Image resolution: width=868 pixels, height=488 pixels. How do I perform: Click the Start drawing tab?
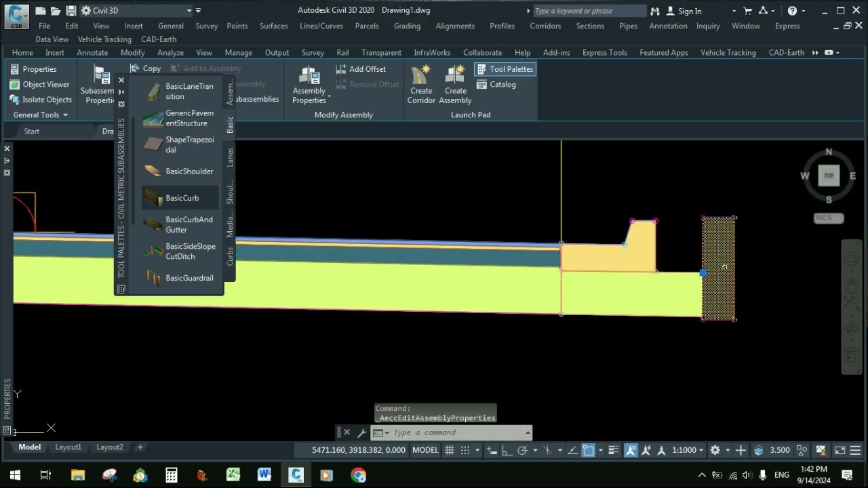tap(32, 131)
